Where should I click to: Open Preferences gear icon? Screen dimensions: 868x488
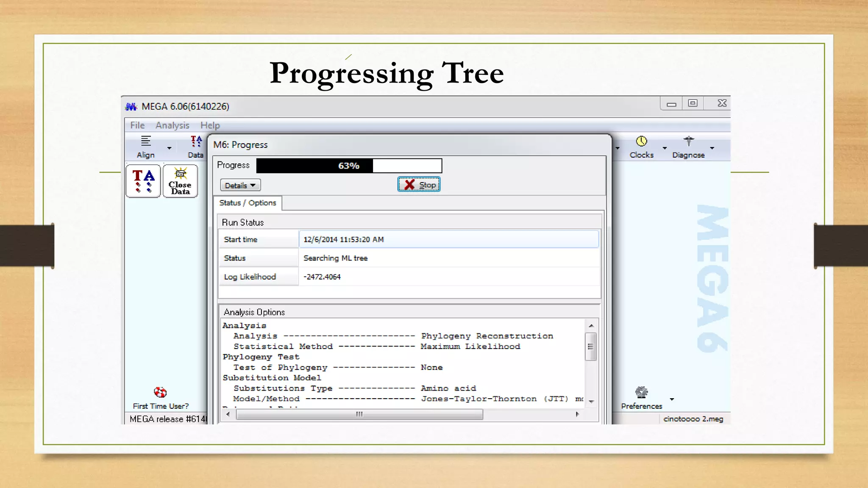[x=641, y=392]
